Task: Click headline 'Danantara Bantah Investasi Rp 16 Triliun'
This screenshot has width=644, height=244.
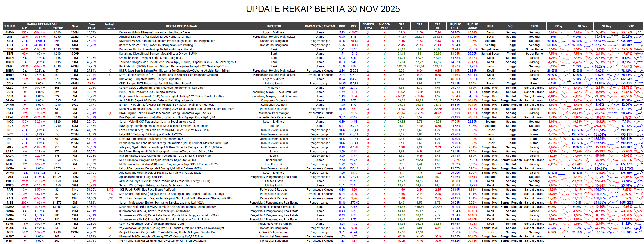Action: point(156,49)
